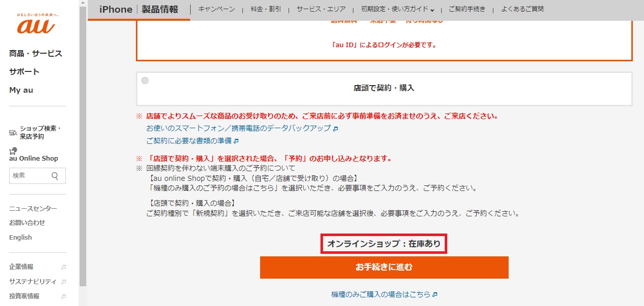Open 企業情報 link
The height and width of the screenshot is (306, 644).
[21, 267]
